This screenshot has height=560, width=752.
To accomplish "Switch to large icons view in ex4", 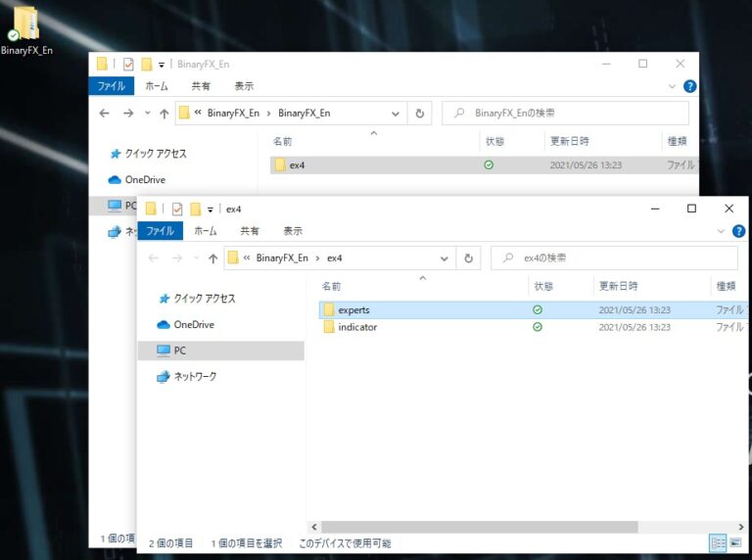I will [x=736, y=542].
